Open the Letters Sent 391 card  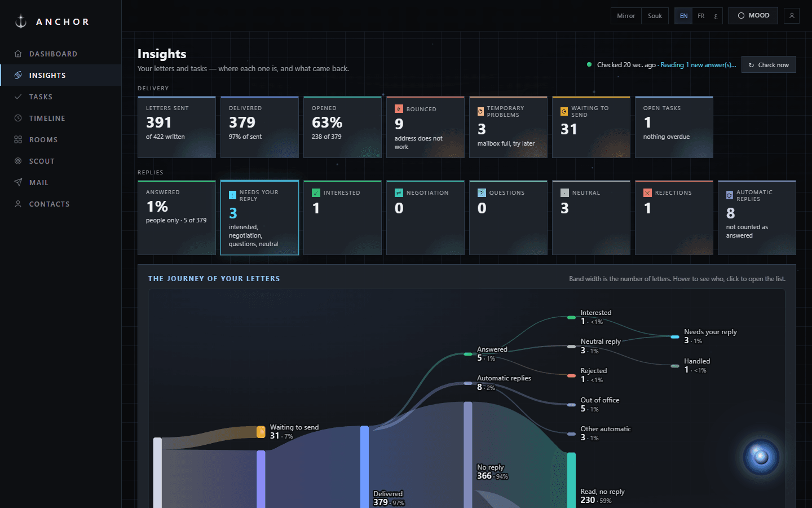coord(176,127)
